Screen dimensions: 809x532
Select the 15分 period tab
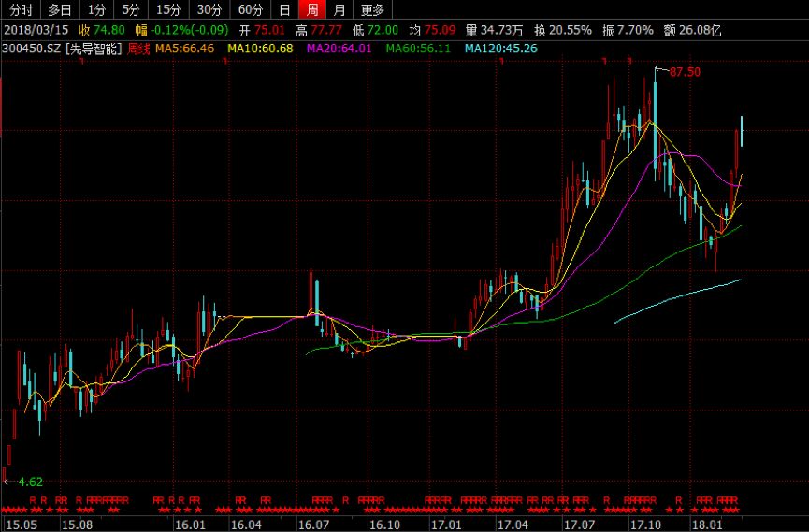[x=168, y=9]
